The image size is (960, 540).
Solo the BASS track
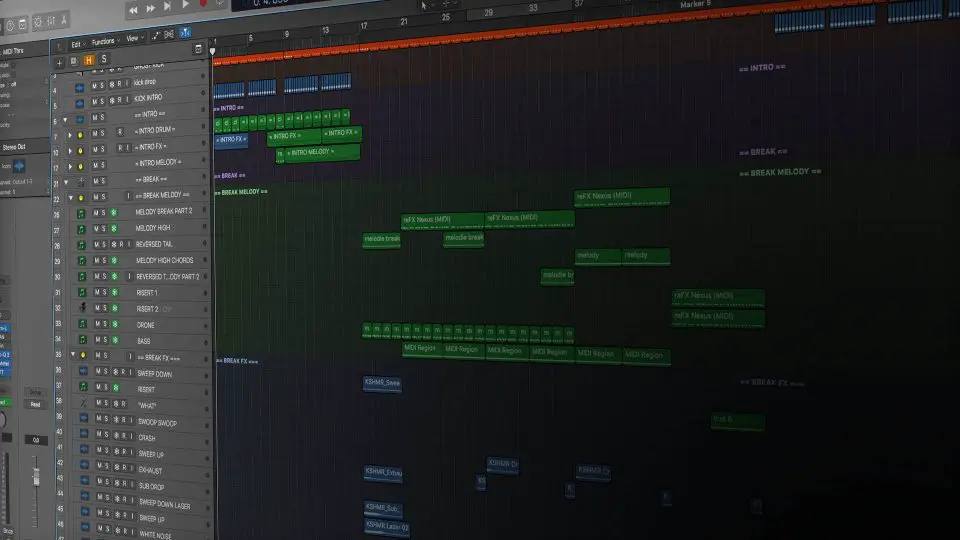(x=105, y=340)
